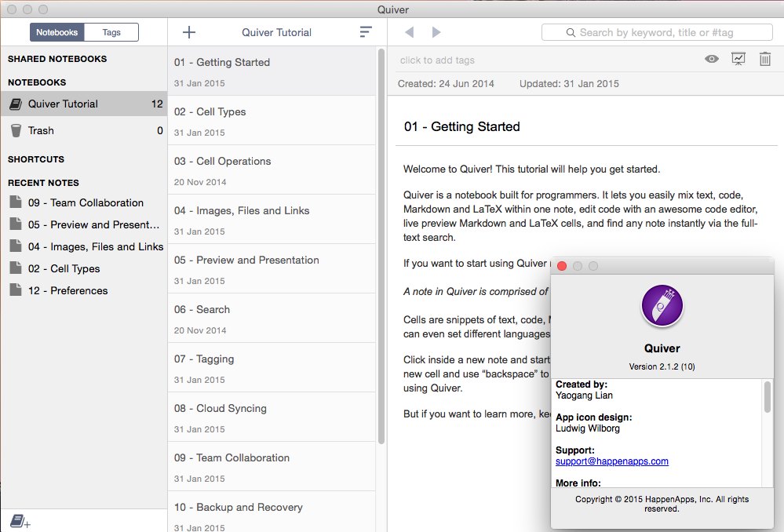Switch to the Tags tab

tap(111, 32)
